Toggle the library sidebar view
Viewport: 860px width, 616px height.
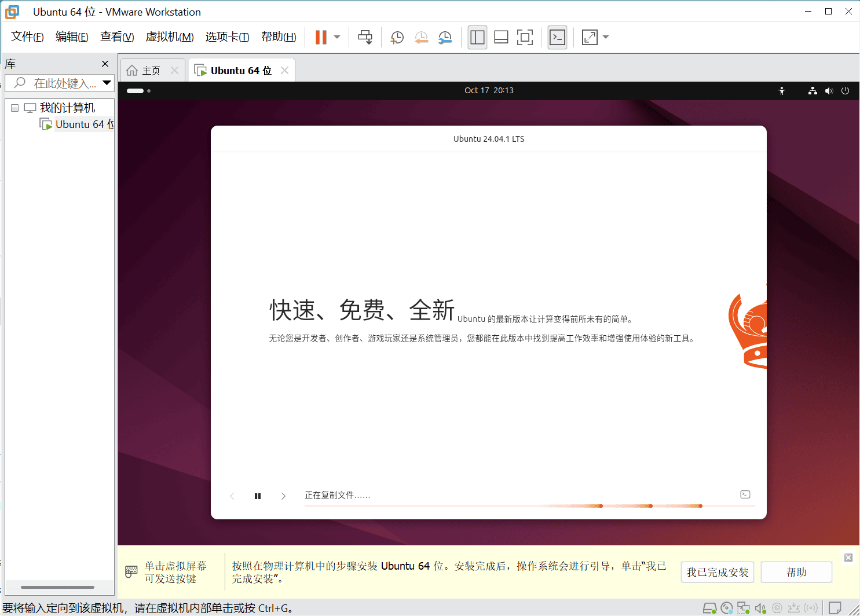click(x=477, y=37)
